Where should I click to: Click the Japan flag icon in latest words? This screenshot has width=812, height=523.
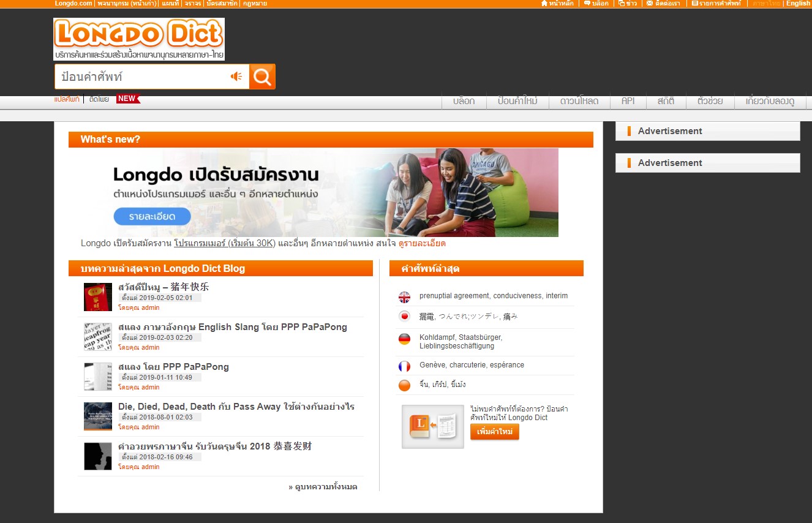pos(404,317)
